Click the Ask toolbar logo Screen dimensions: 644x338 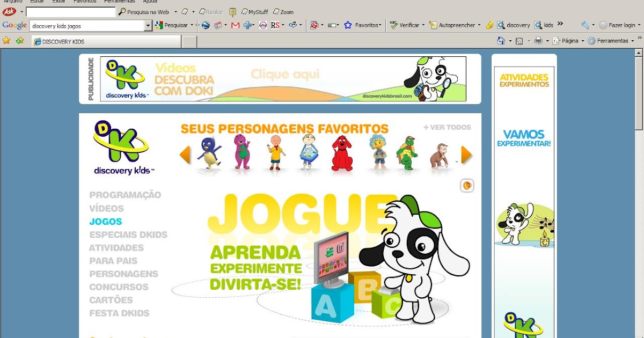pyautogui.click(x=9, y=11)
